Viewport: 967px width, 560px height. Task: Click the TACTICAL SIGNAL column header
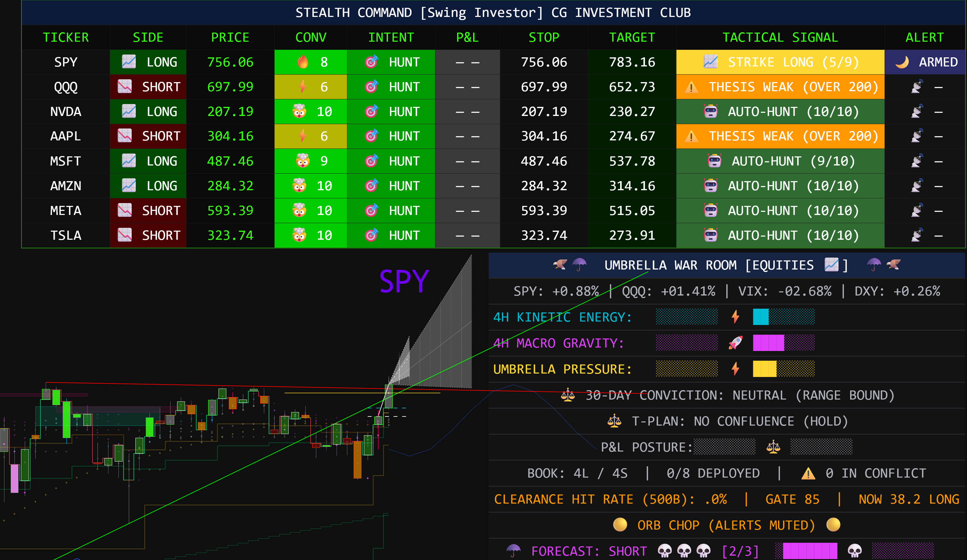pyautogui.click(x=780, y=37)
